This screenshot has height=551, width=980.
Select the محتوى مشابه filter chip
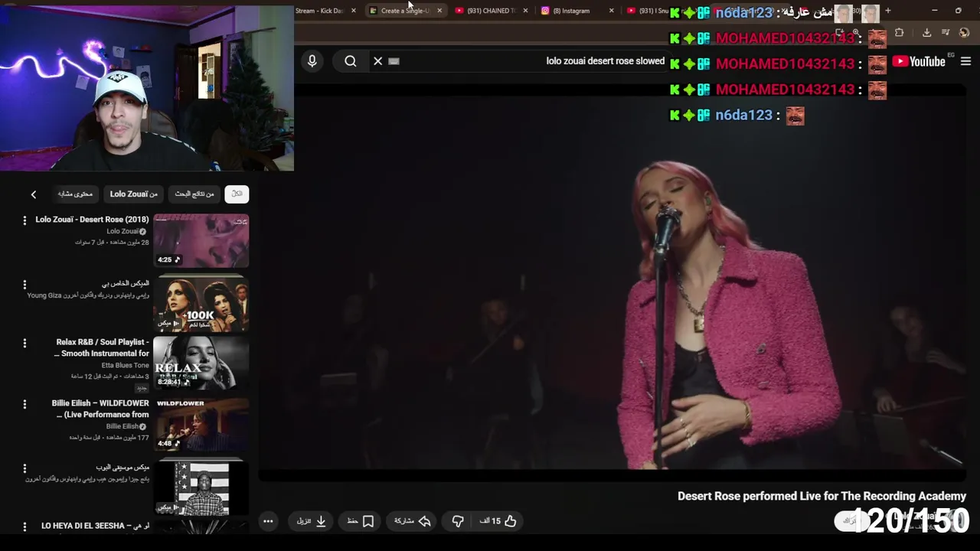pyautogui.click(x=75, y=194)
